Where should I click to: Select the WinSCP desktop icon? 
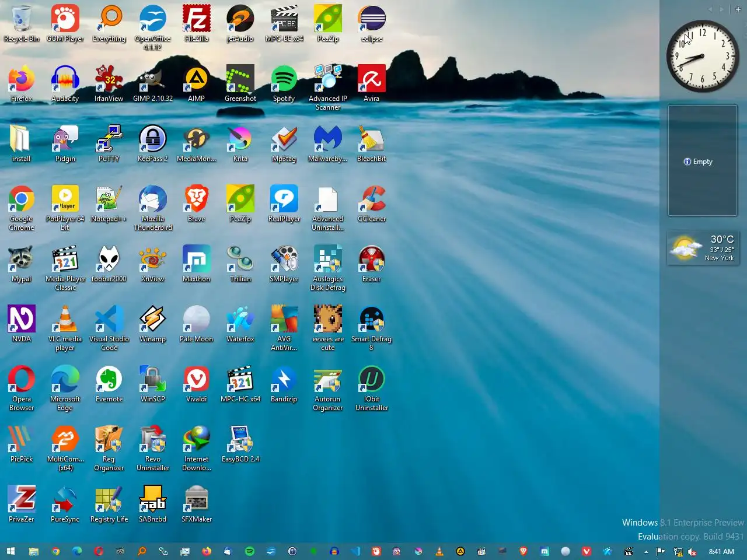coord(153,384)
